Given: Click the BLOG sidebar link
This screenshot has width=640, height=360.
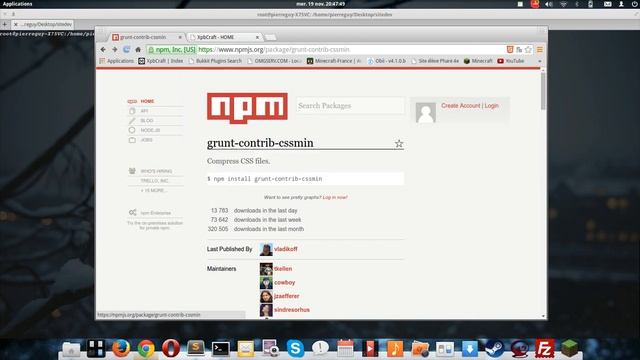Looking at the screenshot, I should [x=147, y=121].
